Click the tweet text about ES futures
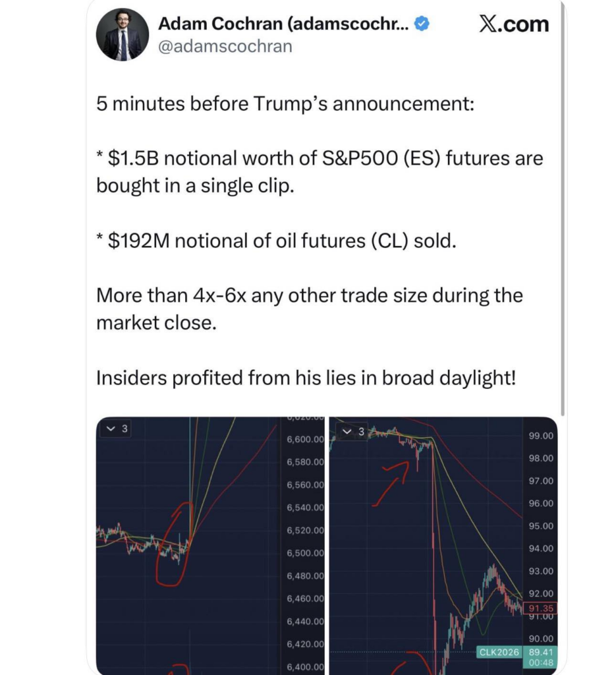The width and height of the screenshot is (616, 675). coord(320,172)
